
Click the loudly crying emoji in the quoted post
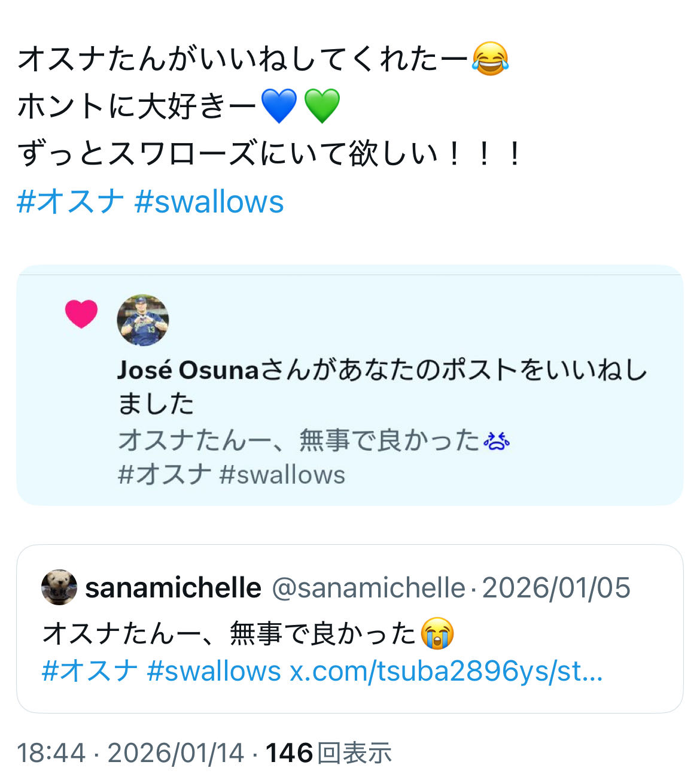[x=437, y=633]
